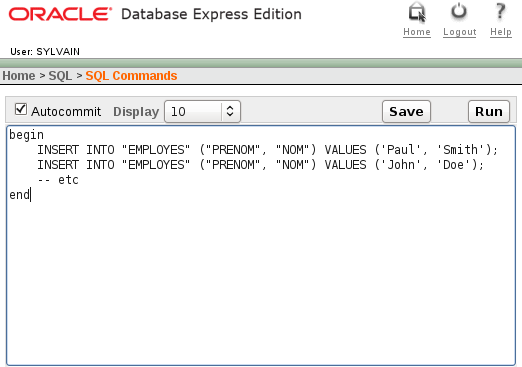Open the Display rows dropdown
This screenshot has height=367, width=522.
(202, 111)
